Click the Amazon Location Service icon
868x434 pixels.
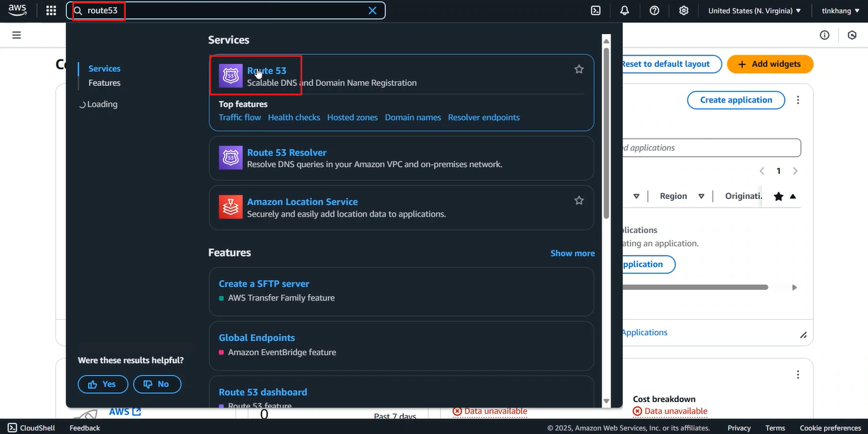(x=230, y=207)
